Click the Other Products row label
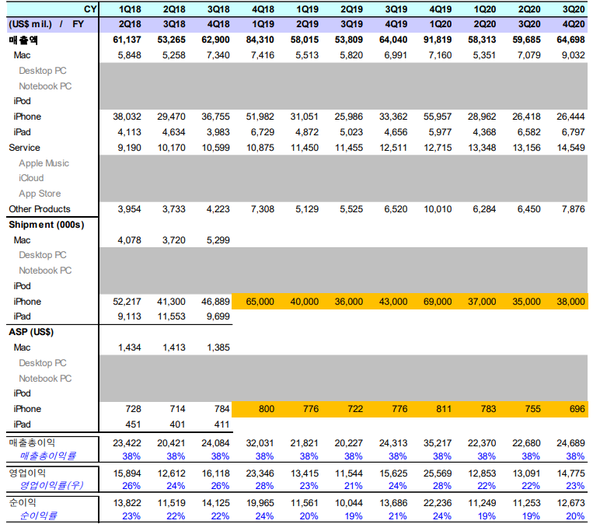Screen dimensions: 600x524 pyautogui.click(x=40, y=209)
